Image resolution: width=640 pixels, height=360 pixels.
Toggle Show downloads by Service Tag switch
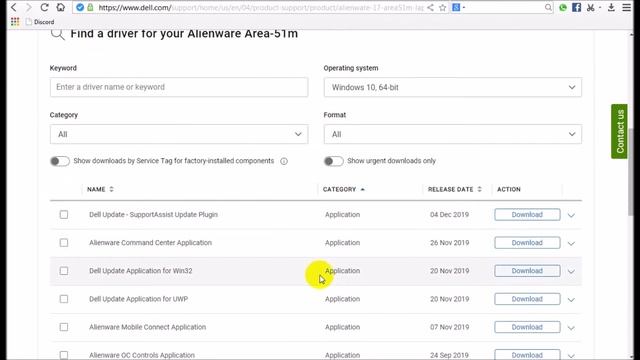(60, 161)
